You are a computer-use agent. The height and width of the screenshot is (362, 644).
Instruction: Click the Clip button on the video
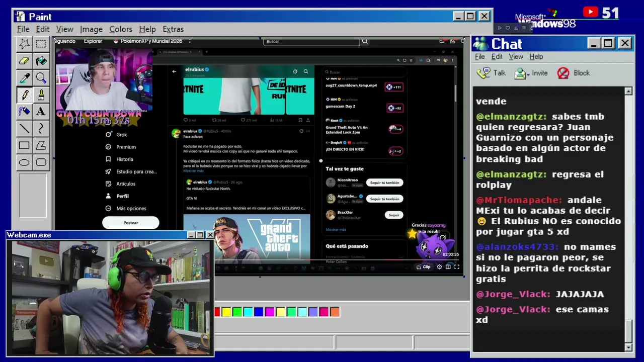coord(424,267)
